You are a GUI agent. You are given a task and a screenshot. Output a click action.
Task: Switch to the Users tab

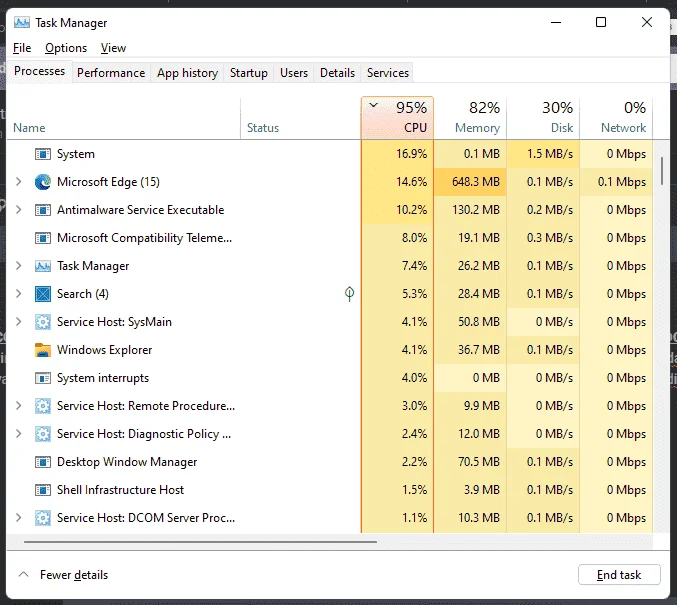coord(294,73)
